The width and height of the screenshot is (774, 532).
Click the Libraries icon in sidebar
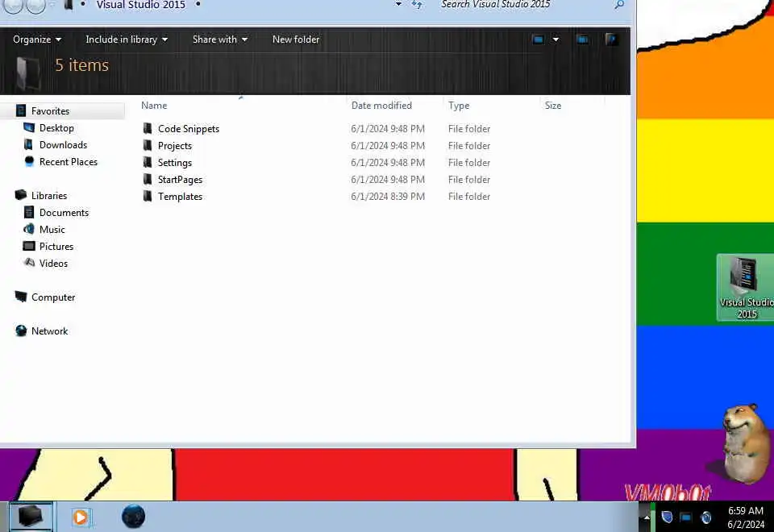point(21,195)
